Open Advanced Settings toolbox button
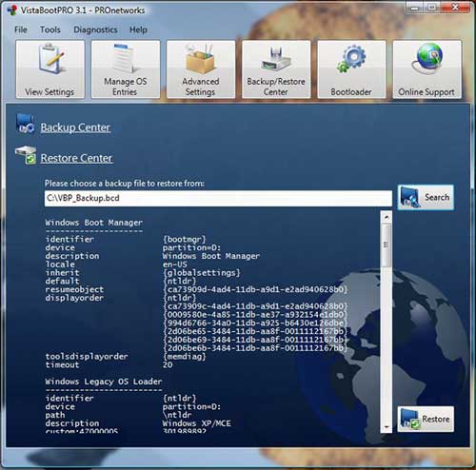476x470 pixels. click(201, 69)
